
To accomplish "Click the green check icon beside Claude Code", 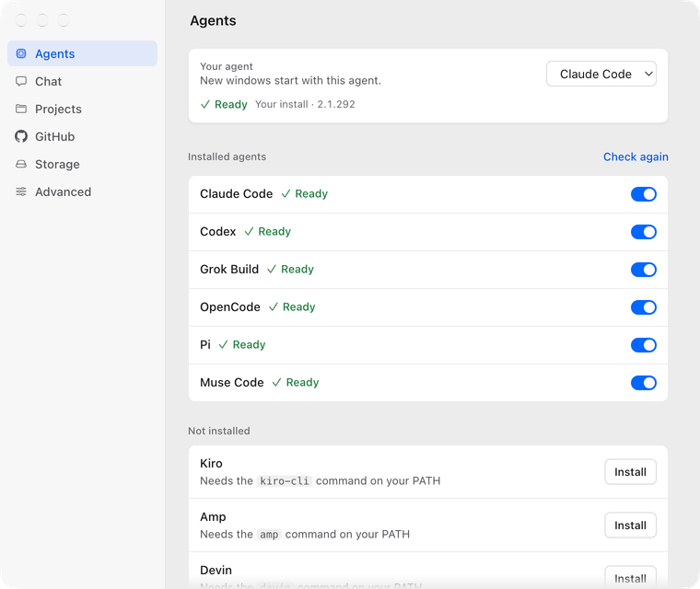I will pos(286,193).
